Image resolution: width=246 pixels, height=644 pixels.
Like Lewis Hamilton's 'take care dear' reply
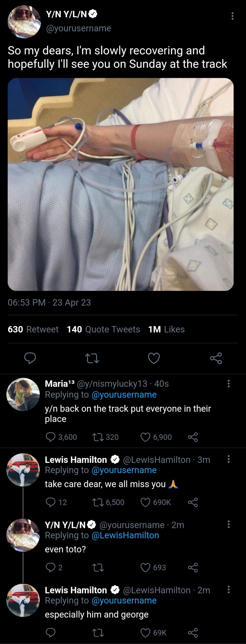145,502
